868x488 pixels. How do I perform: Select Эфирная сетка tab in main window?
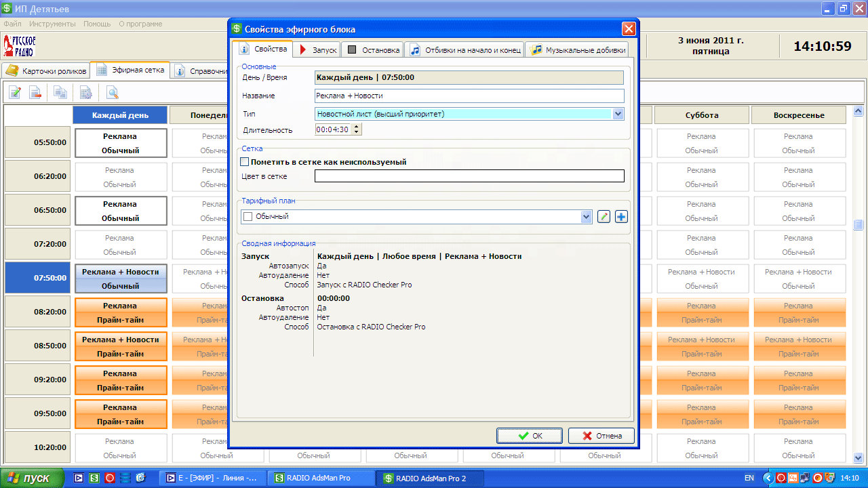[x=131, y=70]
